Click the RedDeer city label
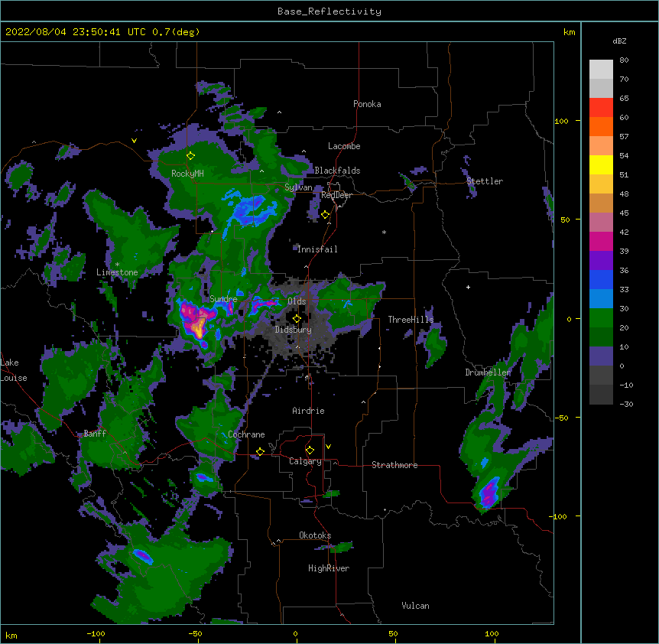Image resolution: width=659 pixels, height=644 pixels. (x=336, y=195)
